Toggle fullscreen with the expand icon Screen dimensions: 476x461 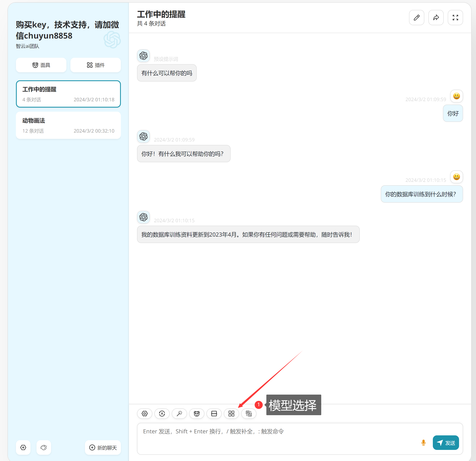tap(455, 18)
